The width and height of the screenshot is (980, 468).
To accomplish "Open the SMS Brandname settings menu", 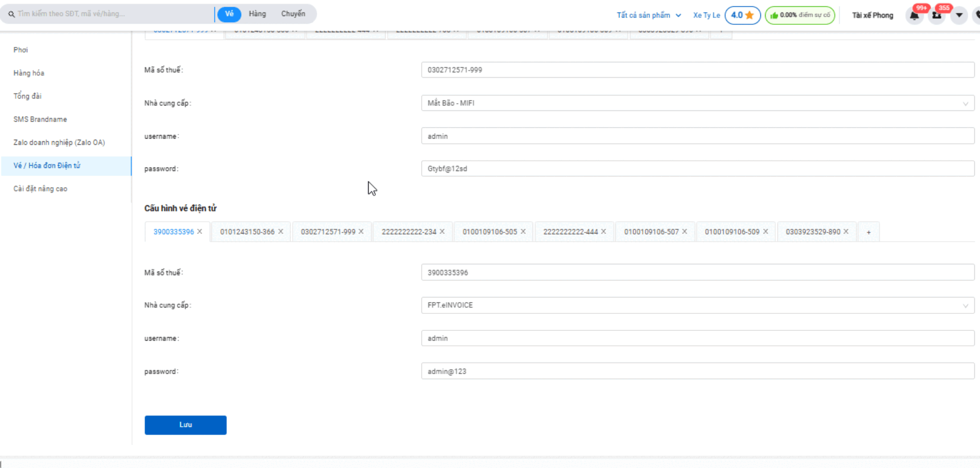I will pos(40,119).
